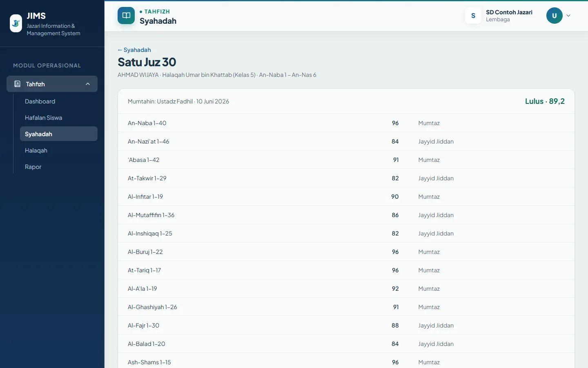The height and width of the screenshot is (368, 588).
Task: Click the Lulus · 89,2 result
Action: pyautogui.click(x=545, y=101)
